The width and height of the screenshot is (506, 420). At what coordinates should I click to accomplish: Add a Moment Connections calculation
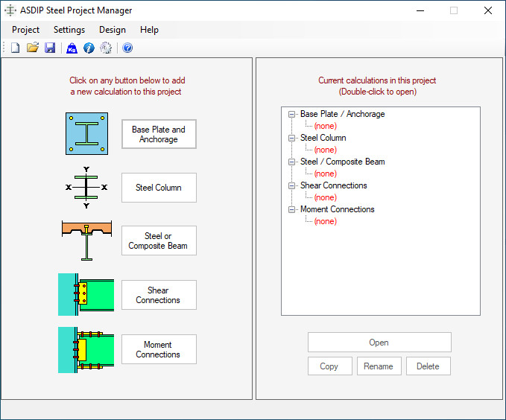159,349
